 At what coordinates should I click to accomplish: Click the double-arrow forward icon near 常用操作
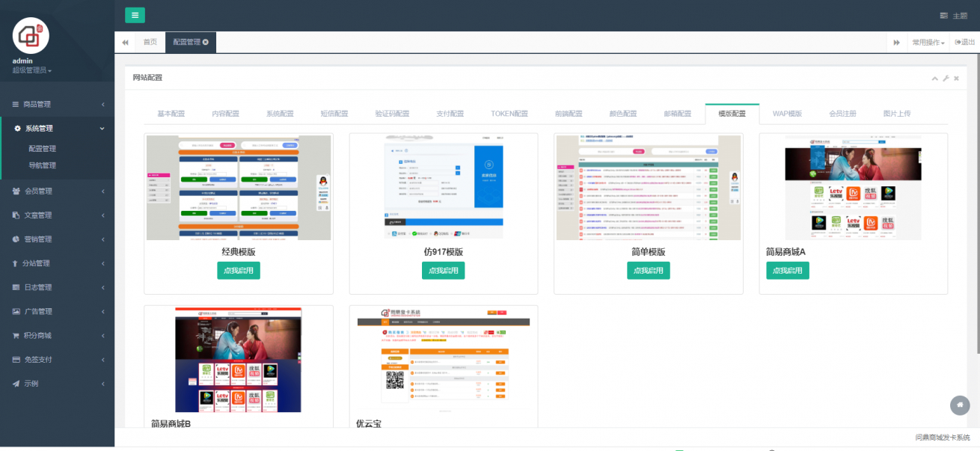point(896,42)
